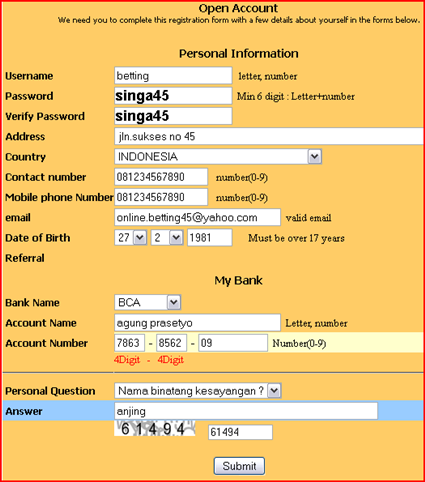Click the Account Number field containing 7863
Viewport: 425px width, 482px height.
(129, 343)
